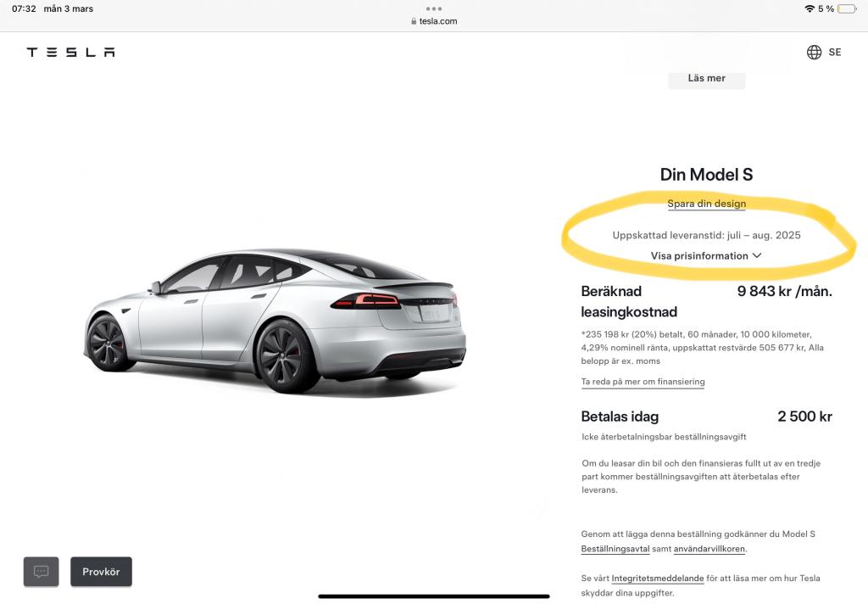Open the chat bubble icon
Screen dimensions: 868x604
point(41,571)
